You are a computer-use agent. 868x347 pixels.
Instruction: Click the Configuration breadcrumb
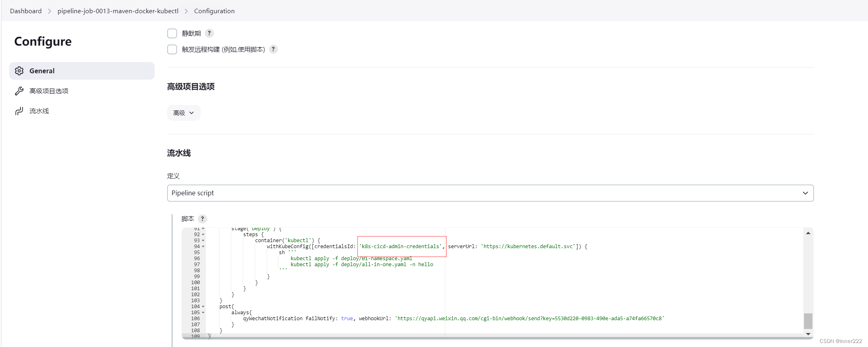click(214, 11)
